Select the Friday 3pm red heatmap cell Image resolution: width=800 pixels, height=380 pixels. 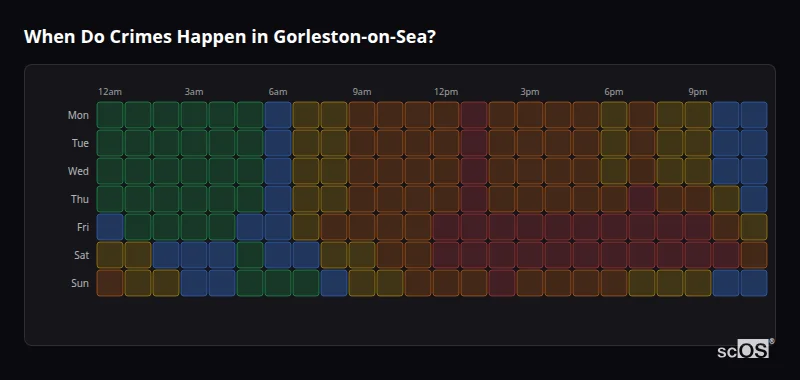point(530,227)
